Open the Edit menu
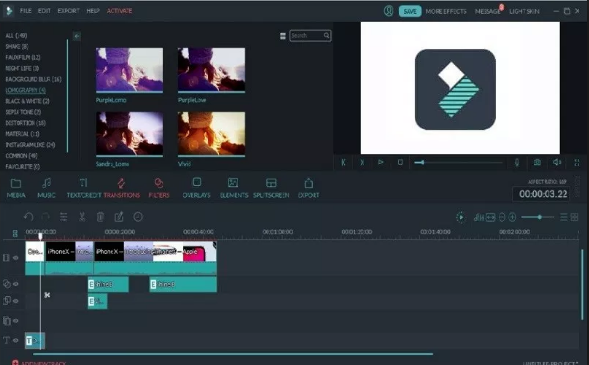The width and height of the screenshot is (589, 365). [44, 11]
